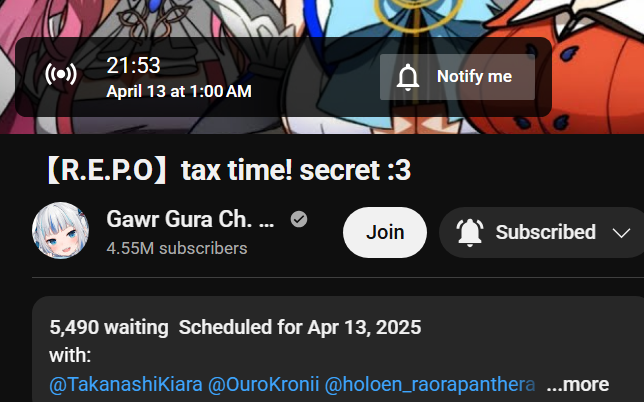Expand the Subscribed dropdown chevron
Screen dimensions: 644x402
pyautogui.click(x=621, y=233)
